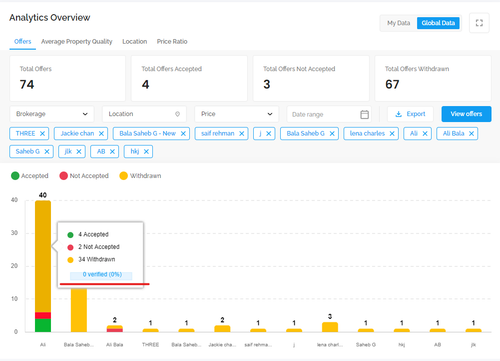This screenshot has height=361, width=500.
Task: Switch to My Data view
Action: click(x=398, y=23)
